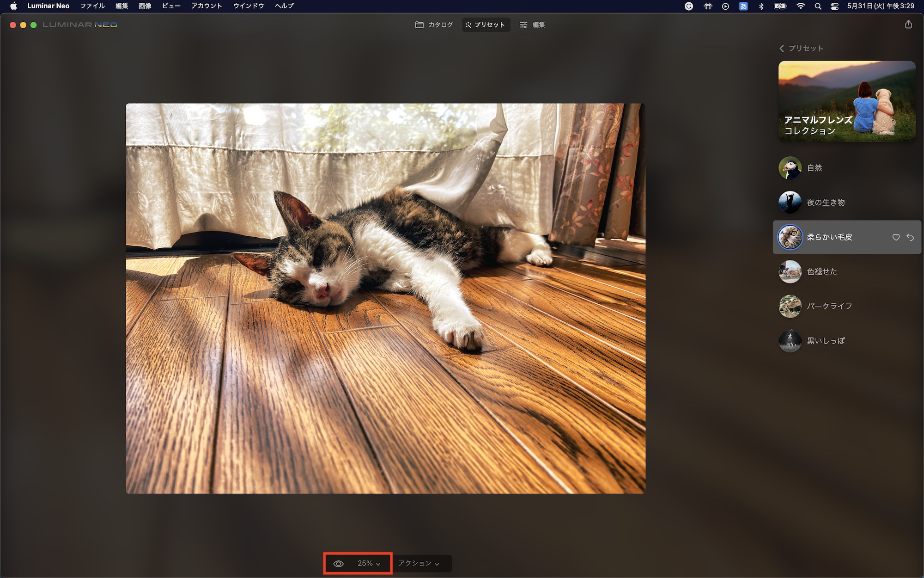
Task: Expand the アクション dropdown menu
Action: (x=419, y=563)
